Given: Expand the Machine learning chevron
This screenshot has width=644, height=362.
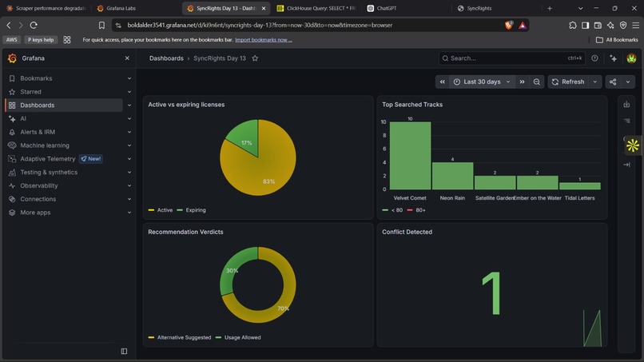Looking at the screenshot, I should coord(129,145).
